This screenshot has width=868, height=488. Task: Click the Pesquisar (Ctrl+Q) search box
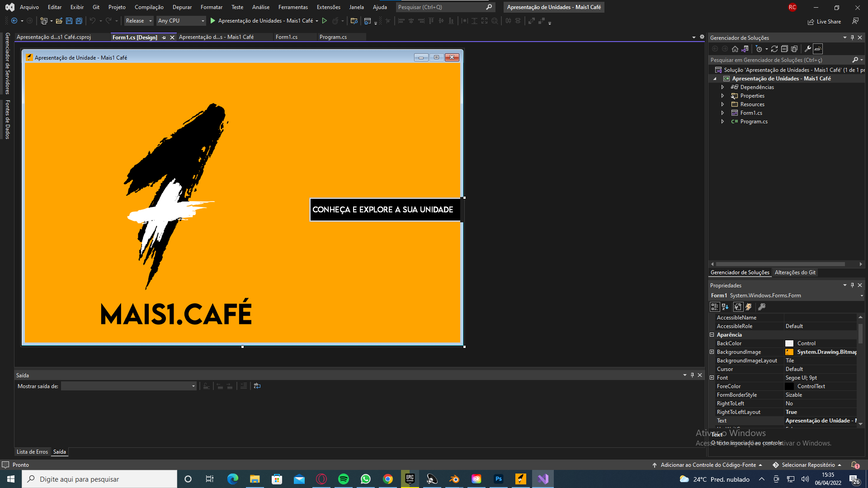click(x=445, y=7)
